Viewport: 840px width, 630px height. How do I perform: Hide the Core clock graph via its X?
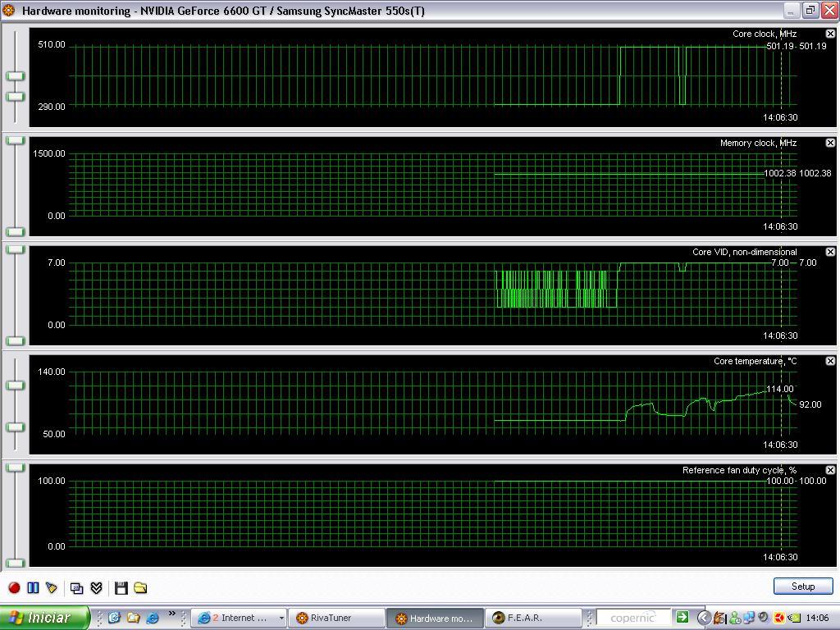click(x=830, y=34)
